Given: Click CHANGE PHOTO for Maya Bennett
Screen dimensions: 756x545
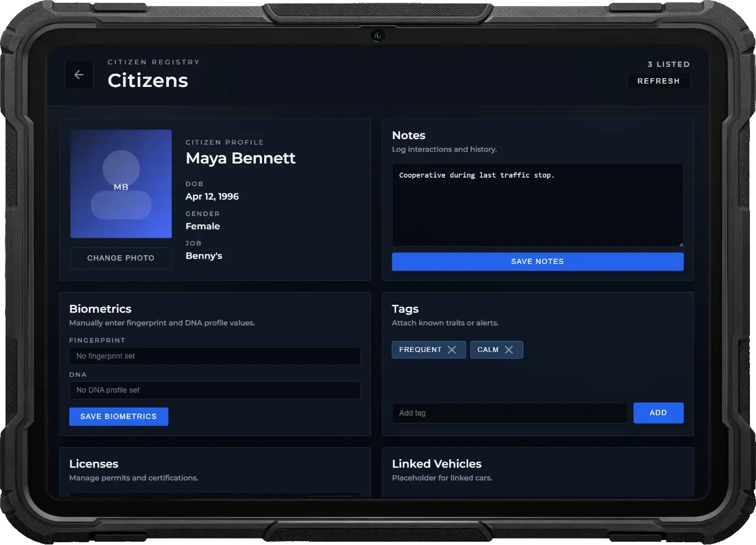Looking at the screenshot, I should point(120,258).
